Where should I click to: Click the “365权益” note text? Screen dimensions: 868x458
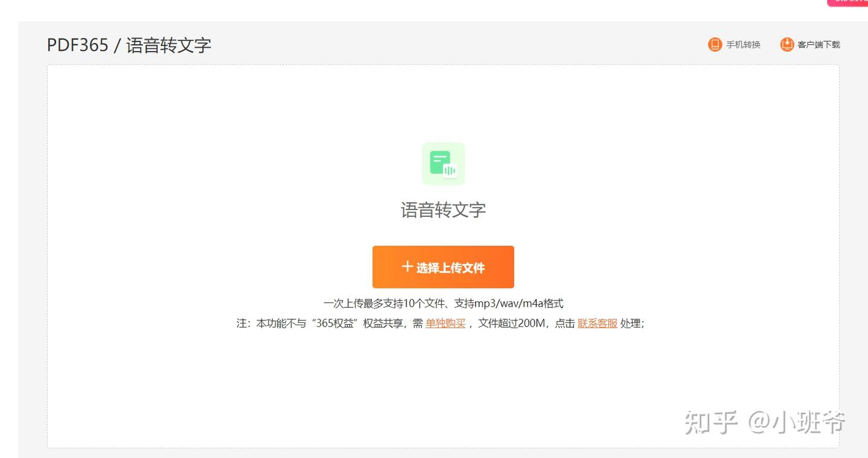point(336,323)
